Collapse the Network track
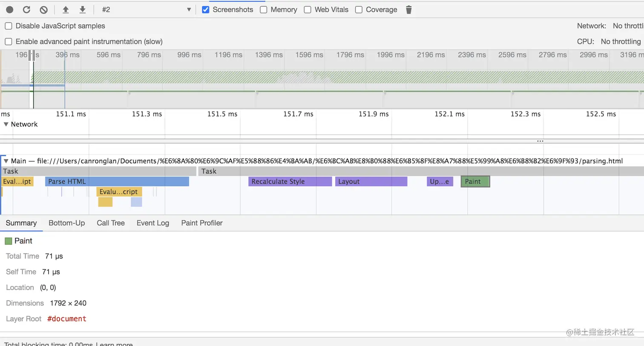644x346 pixels. point(6,124)
